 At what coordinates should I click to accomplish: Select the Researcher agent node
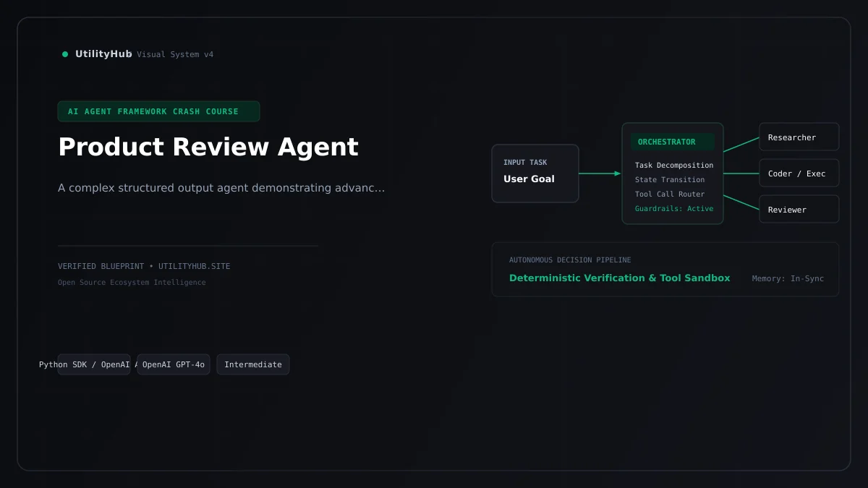tap(799, 137)
